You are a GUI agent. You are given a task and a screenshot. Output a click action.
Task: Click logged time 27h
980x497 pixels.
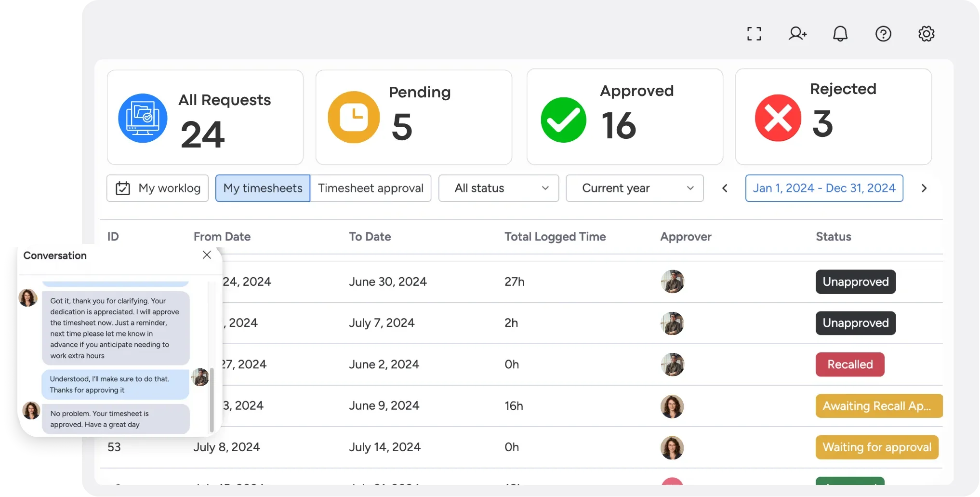pyautogui.click(x=515, y=282)
